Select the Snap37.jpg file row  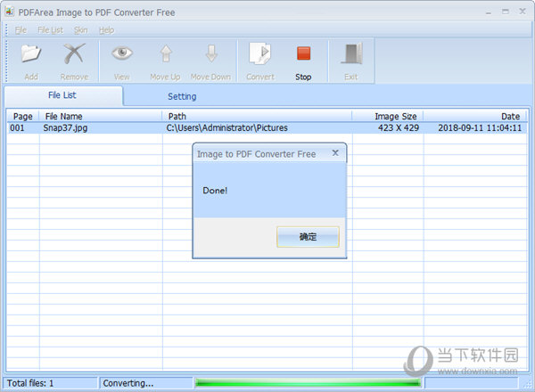pyautogui.click(x=267, y=127)
